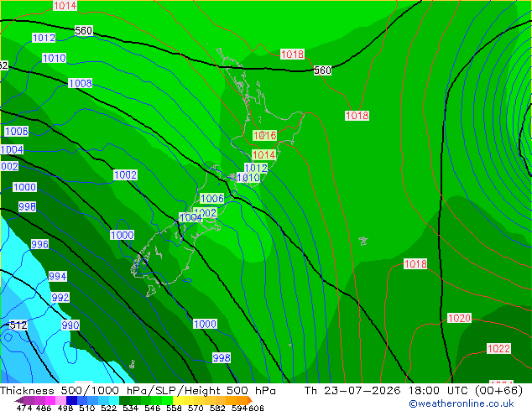Click the blue 1000 label directly above the 998 label
532x411 pixels.
click(25, 187)
